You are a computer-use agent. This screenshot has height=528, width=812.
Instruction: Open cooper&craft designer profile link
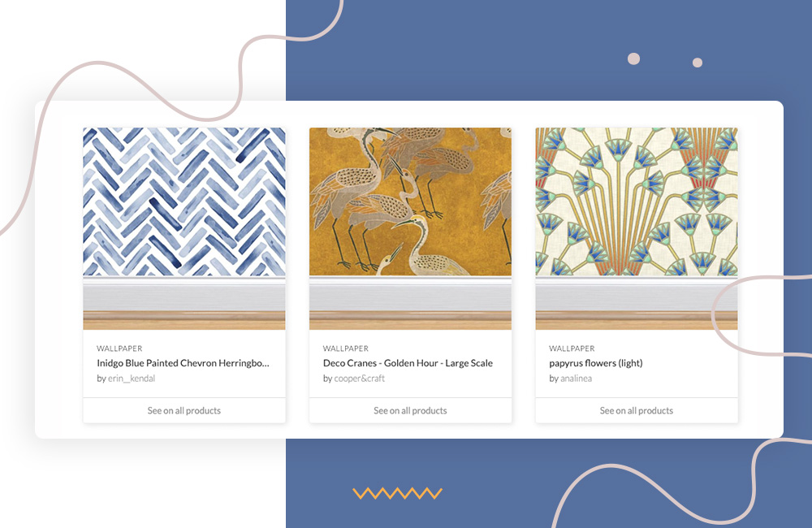point(360,379)
